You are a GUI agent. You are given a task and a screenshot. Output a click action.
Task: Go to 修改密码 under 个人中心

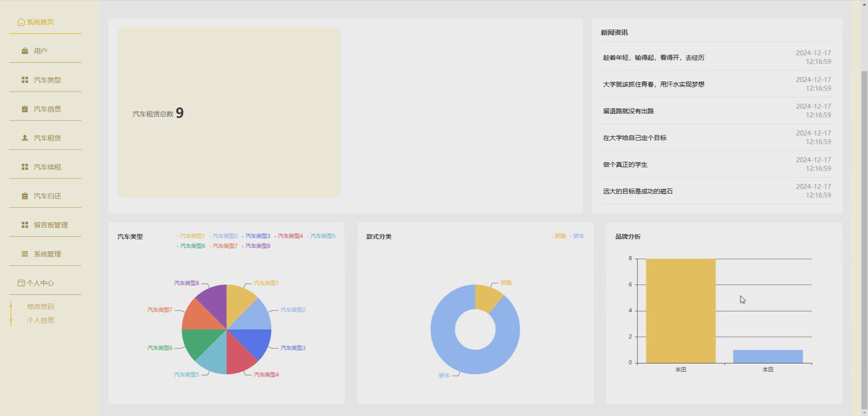[x=41, y=307]
